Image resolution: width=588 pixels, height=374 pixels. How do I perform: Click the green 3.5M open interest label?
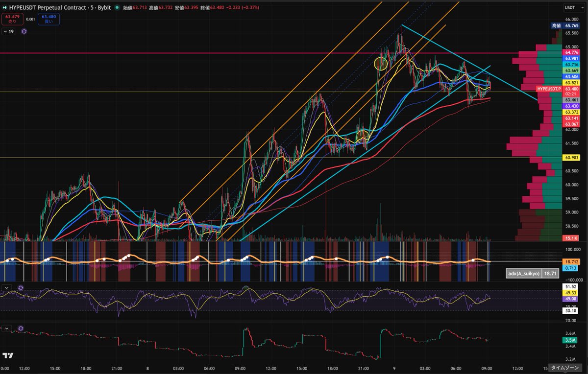click(570, 339)
